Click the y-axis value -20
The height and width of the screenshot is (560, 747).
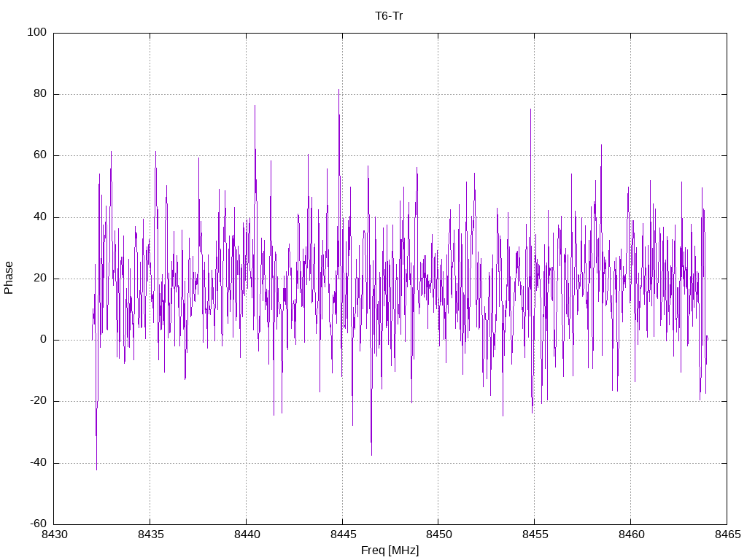coord(39,401)
